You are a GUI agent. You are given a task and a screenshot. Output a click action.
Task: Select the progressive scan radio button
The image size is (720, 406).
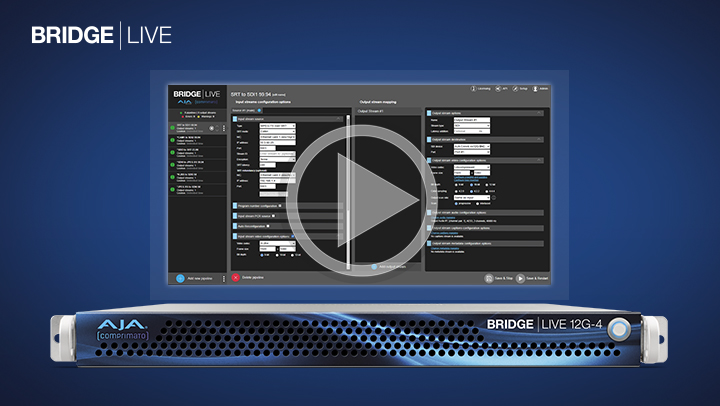pyautogui.click(x=456, y=203)
